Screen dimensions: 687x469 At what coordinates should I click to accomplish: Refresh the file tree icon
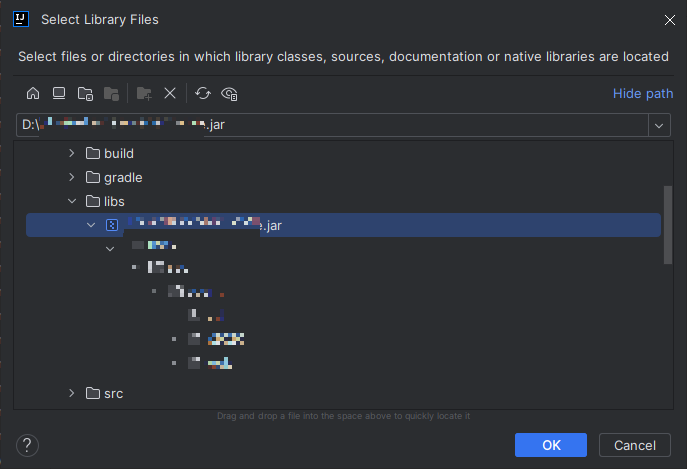(x=203, y=93)
